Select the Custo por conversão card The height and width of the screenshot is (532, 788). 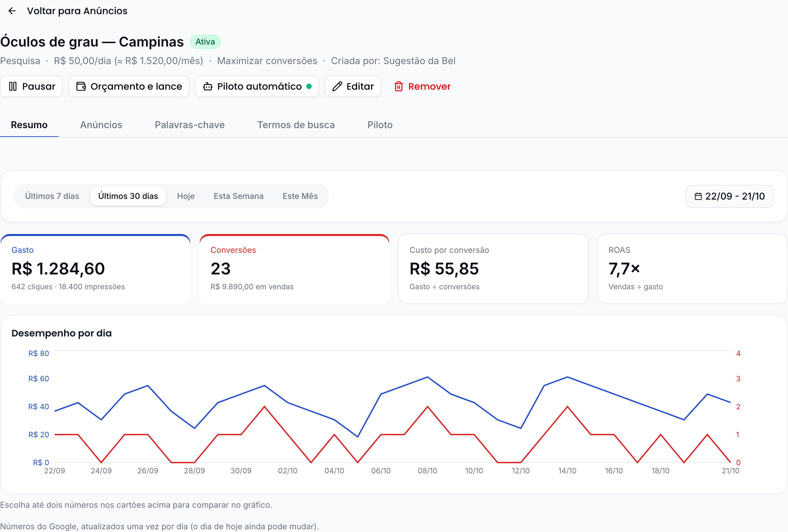pyautogui.click(x=494, y=269)
